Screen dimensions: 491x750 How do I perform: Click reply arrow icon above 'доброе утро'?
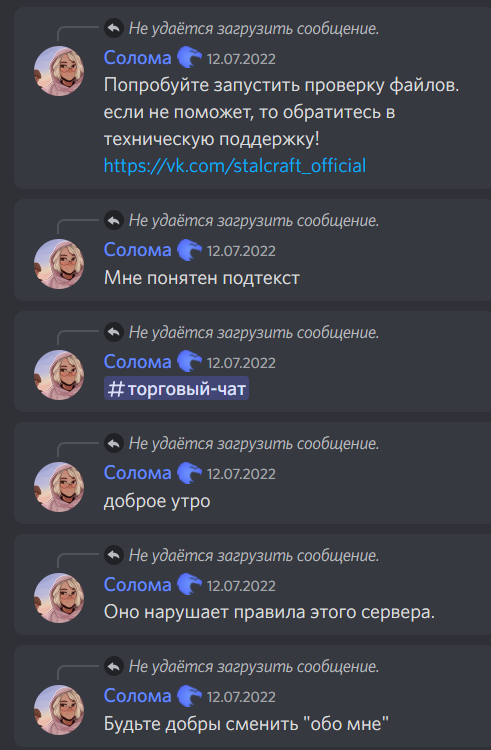[114, 443]
